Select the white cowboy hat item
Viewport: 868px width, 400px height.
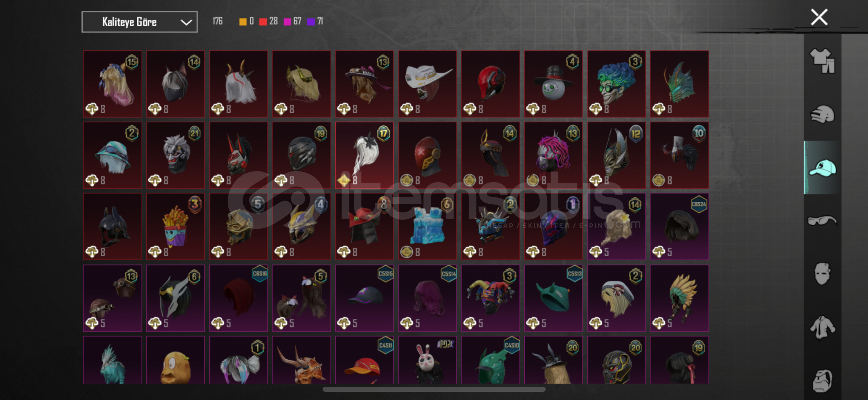pyautogui.click(x=428, y=84)
